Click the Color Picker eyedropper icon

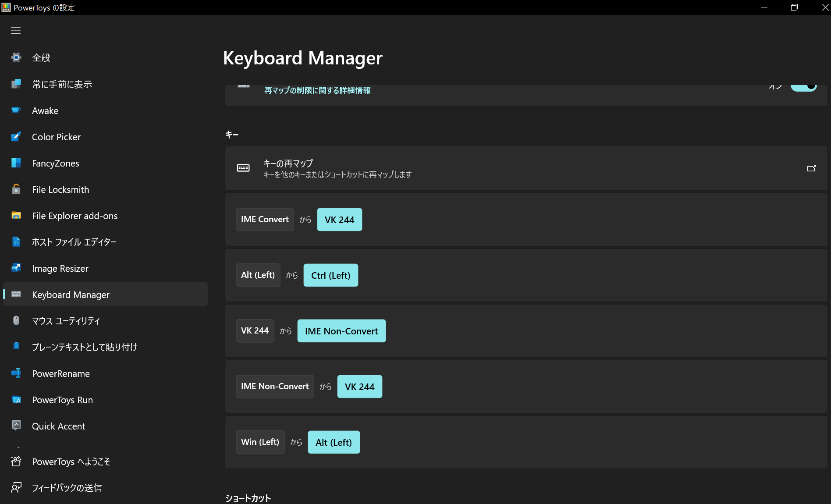[x=16, y=136]
